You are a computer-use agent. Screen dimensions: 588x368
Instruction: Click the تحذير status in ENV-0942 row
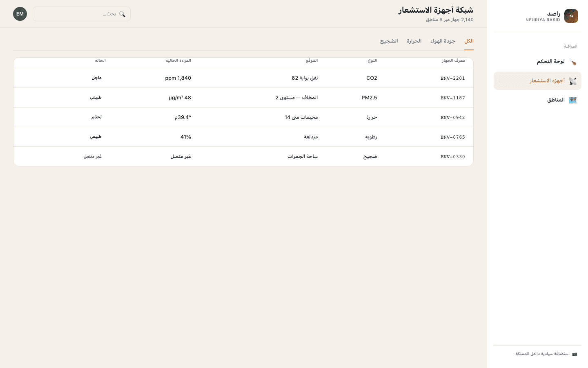click(96, 117)
